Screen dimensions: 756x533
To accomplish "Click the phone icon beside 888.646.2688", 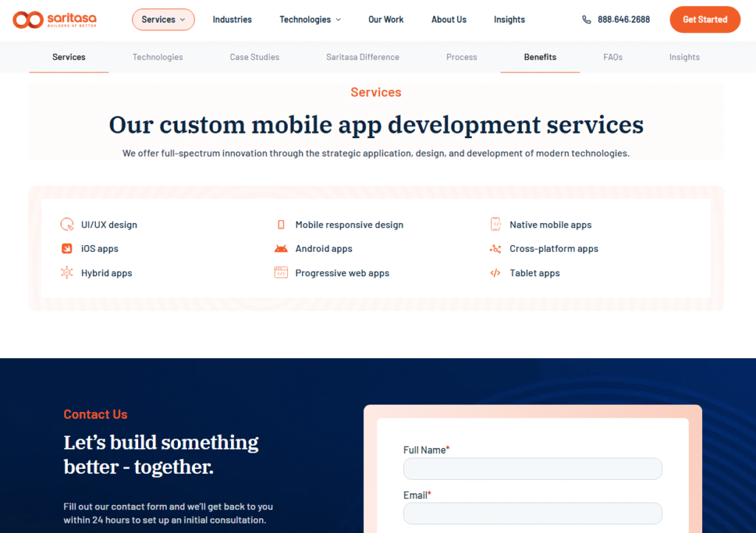I will pos(586,20).
